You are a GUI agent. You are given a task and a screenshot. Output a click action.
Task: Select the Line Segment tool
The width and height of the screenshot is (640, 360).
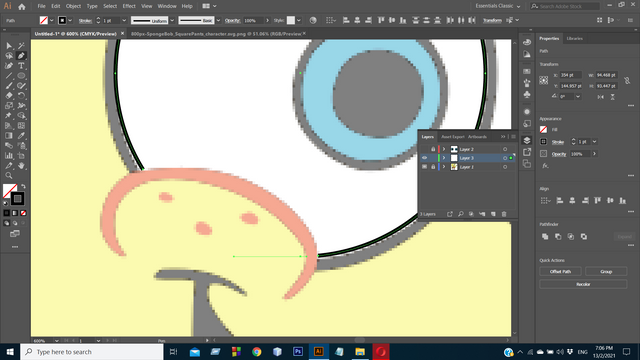pos(9,76)
